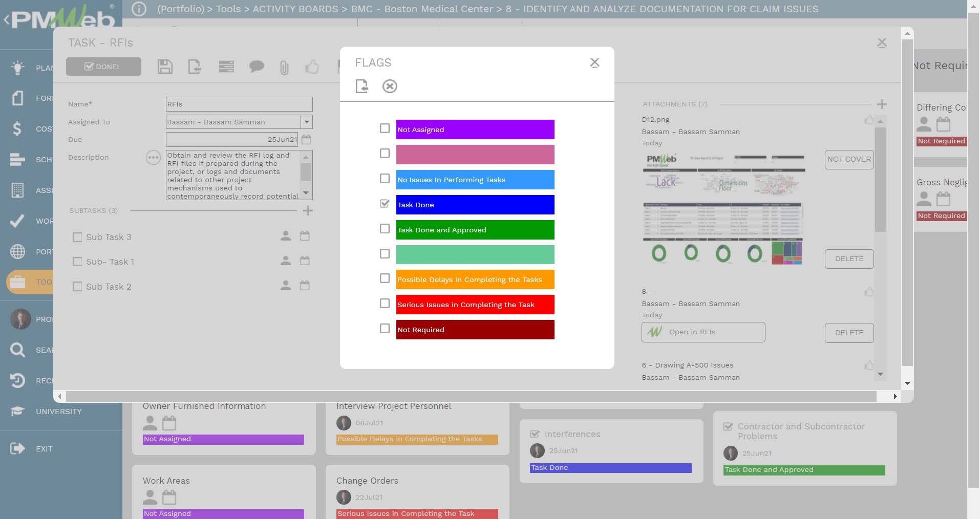Image resolution: width=980 pixels, height=519 pixels.
Task: Check Serious Issues in Completing the Task checkbox
Action: 385,304
